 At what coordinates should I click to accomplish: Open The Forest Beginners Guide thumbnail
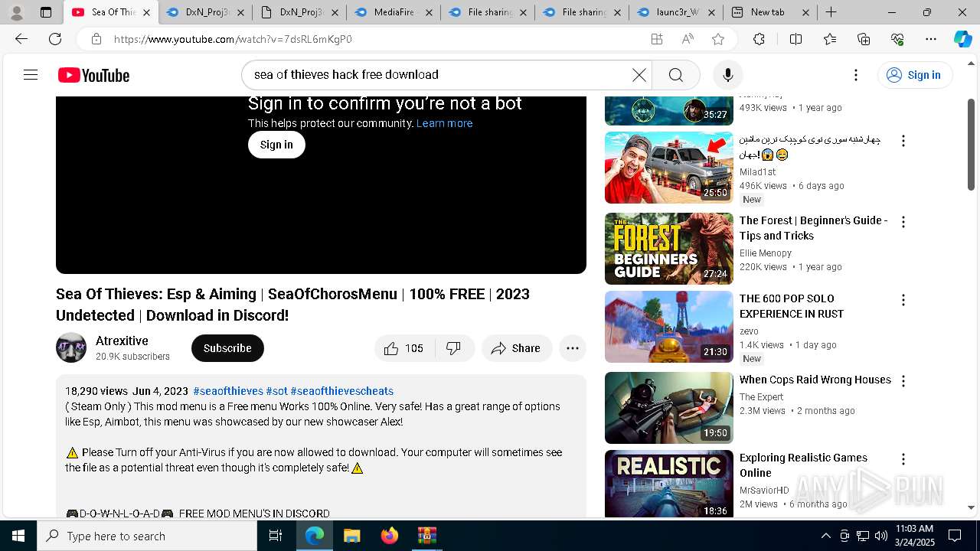click(668, 249)
